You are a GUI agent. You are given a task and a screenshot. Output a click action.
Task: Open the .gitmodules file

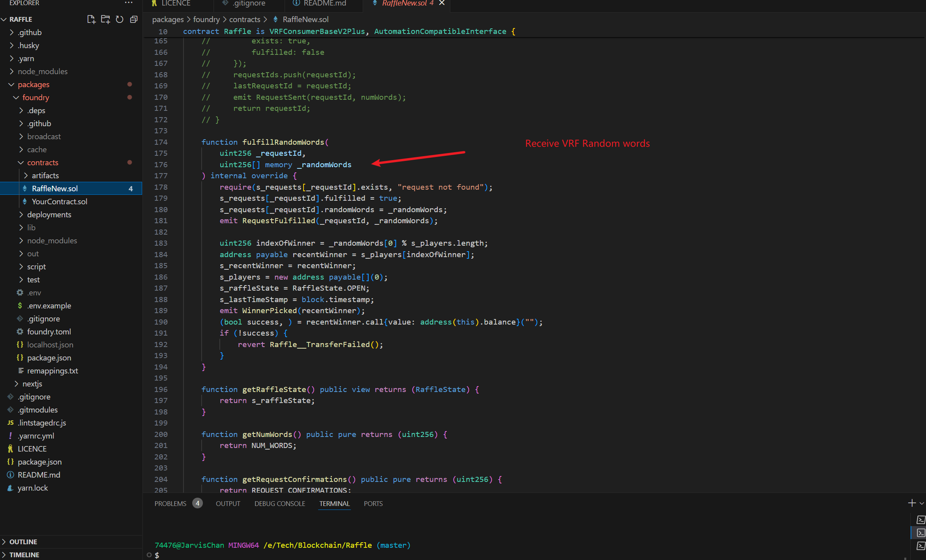(x=71, y=410)
